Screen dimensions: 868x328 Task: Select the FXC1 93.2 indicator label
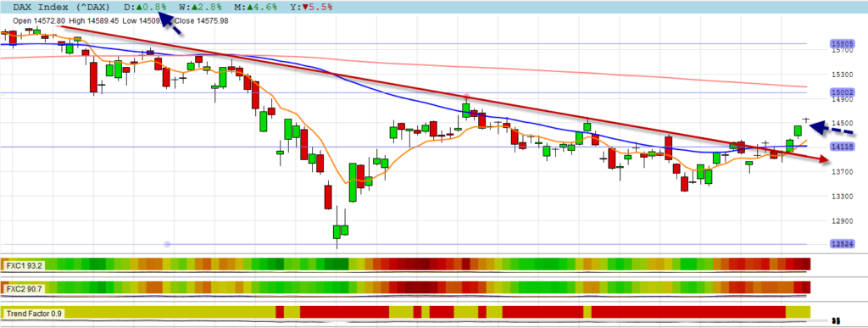tap(24, 265)
